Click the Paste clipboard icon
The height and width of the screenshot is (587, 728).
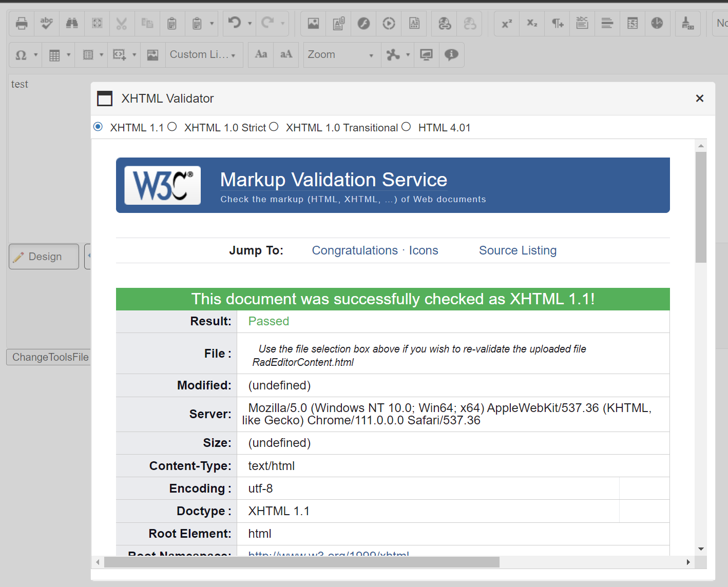(172, 23)
